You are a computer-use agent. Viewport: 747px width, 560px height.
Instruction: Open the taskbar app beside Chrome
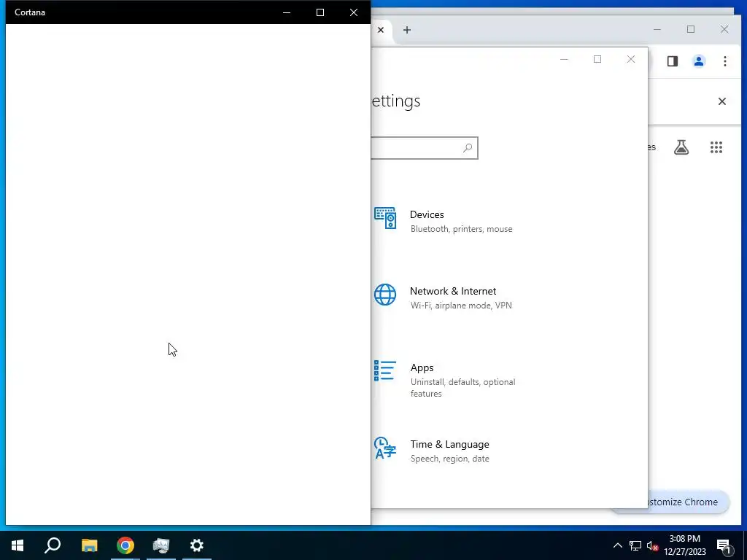pos(161,545)
